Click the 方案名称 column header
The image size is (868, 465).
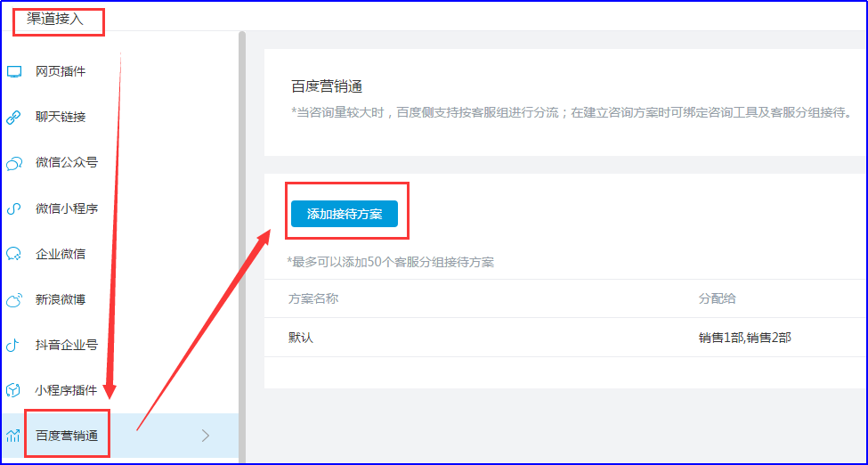[x=312, y=298]
